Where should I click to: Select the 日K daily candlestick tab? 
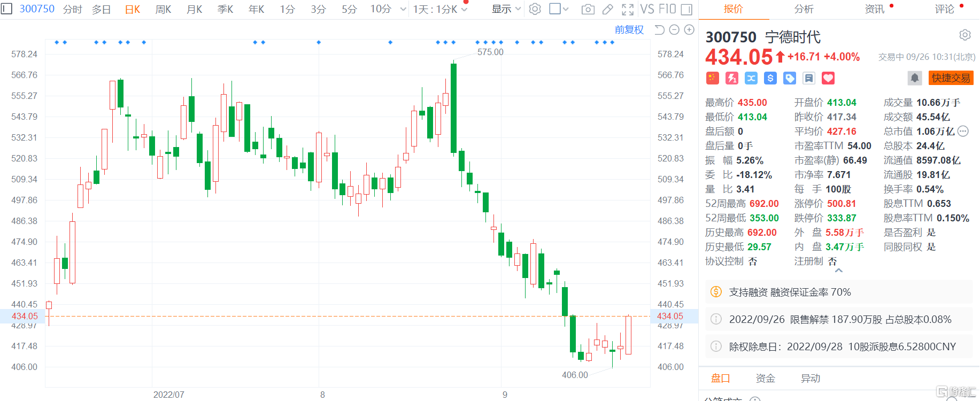133,9
